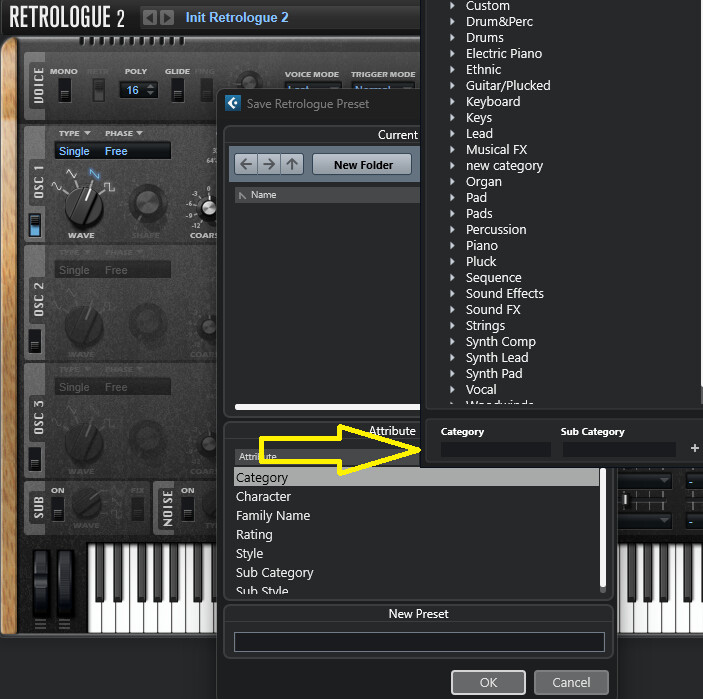Expand the Electric Piano category
The height and width of the screenshot is (699, 703).
(x=452, y=53)
